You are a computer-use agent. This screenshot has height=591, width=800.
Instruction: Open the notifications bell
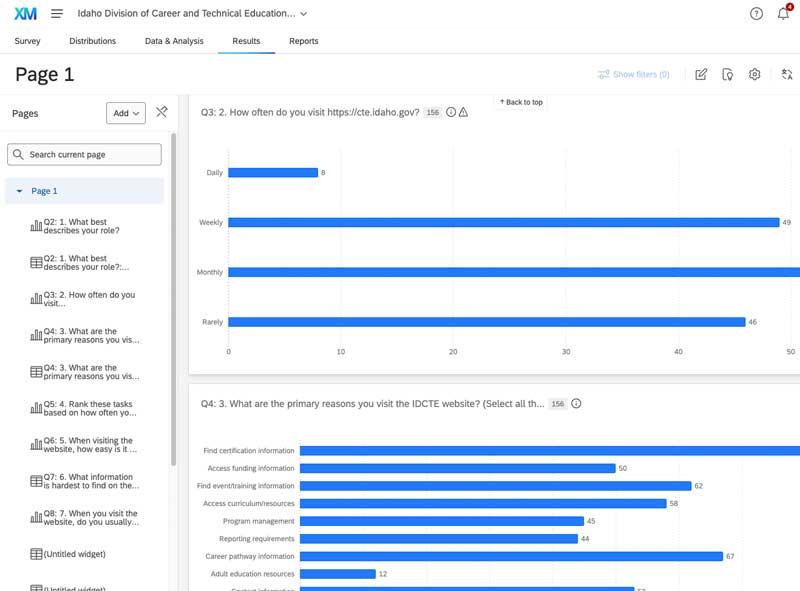(783, 14)
